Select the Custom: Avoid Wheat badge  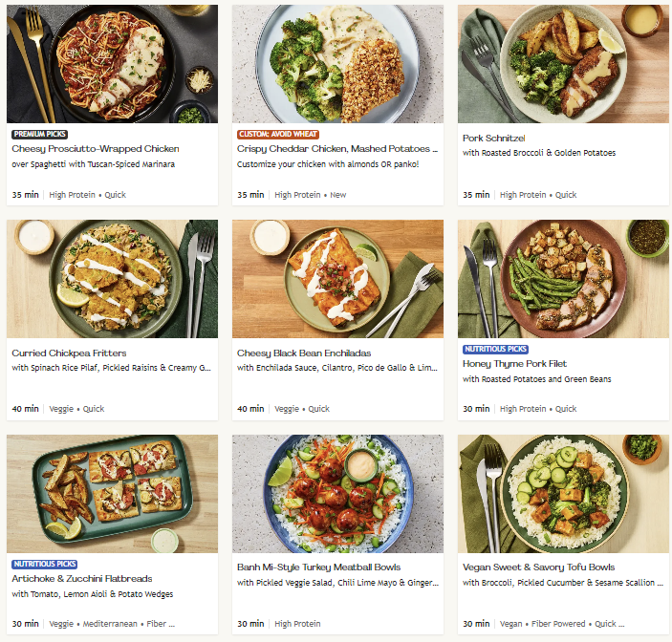click(278, 135)
